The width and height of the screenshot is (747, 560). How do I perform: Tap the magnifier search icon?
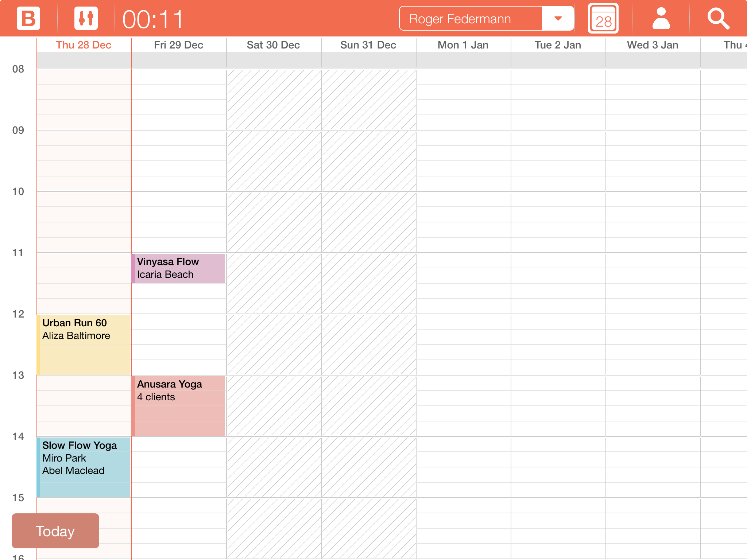[x=718, y=18]
